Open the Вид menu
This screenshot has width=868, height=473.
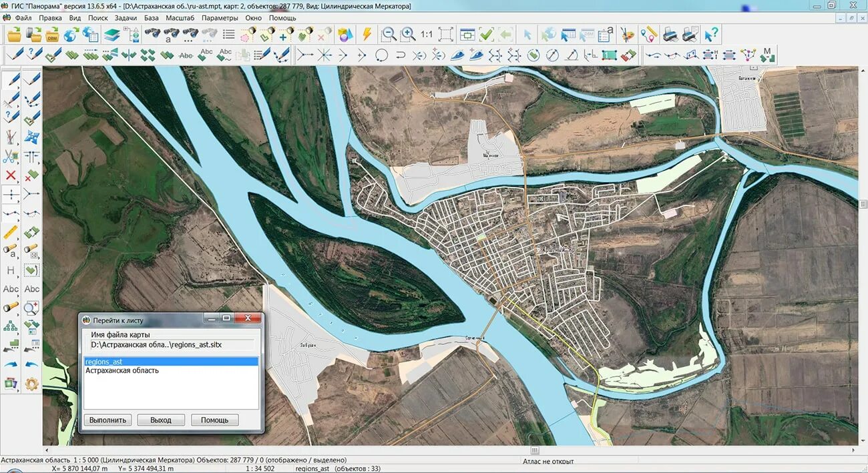pyautogui.click(x=75, y=18)
